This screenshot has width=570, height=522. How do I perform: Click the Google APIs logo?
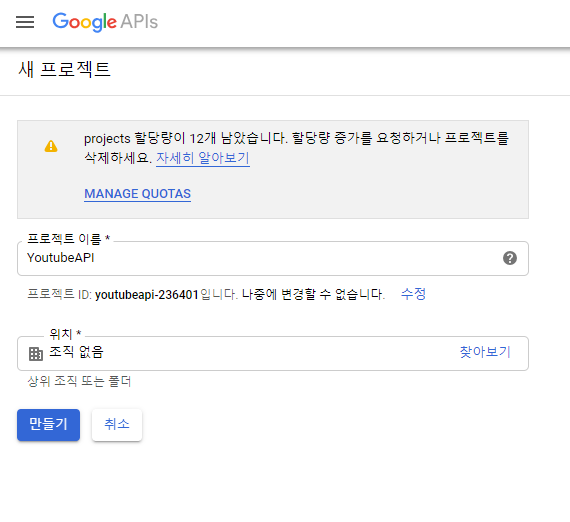tap(105, 22)
